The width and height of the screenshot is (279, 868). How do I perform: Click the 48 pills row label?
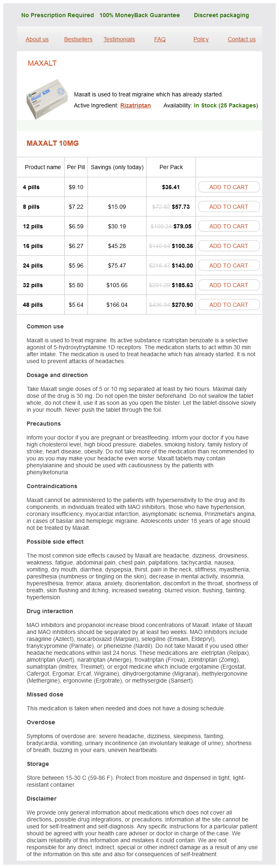(x=33, y=305)
